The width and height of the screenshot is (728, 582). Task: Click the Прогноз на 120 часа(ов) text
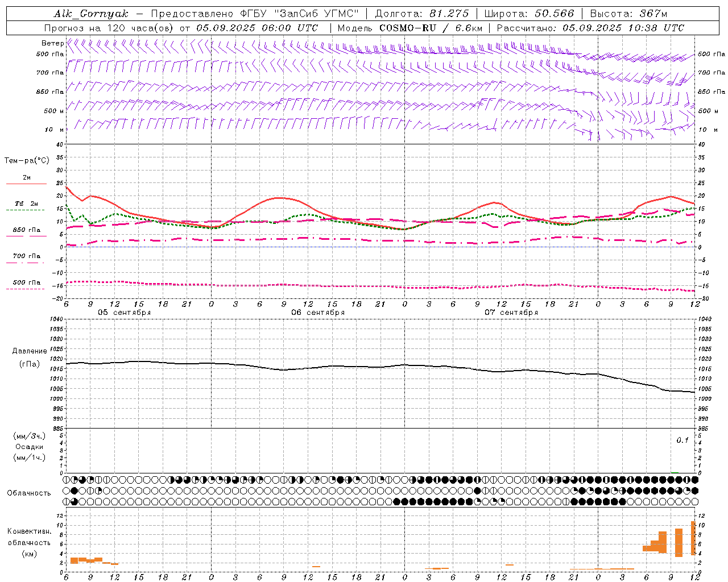[110, 28]
